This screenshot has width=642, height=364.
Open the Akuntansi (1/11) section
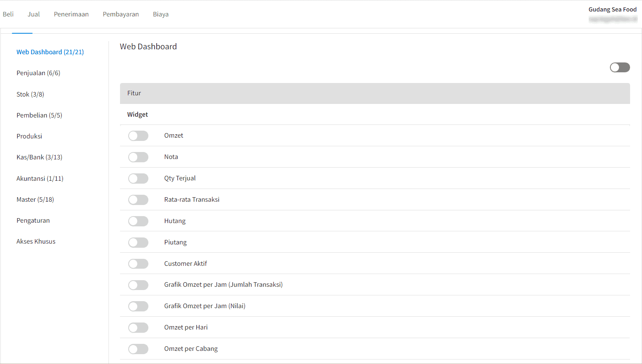point(40,179)
